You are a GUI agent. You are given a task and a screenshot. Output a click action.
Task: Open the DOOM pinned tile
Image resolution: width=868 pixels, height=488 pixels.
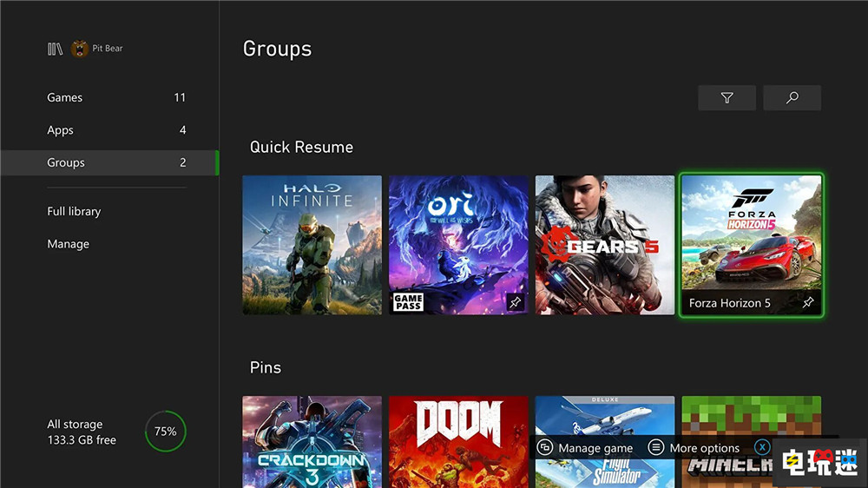click(458, 442)
